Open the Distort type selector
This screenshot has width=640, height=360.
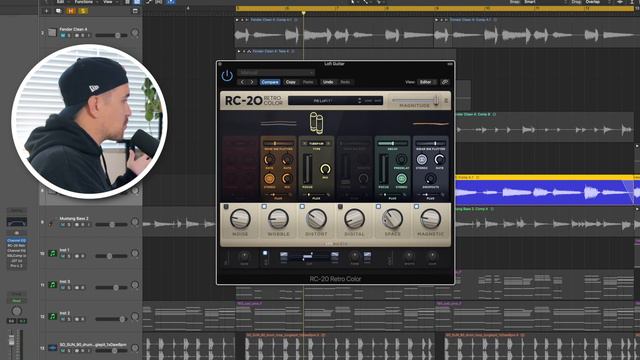click(x=316, y=144)
